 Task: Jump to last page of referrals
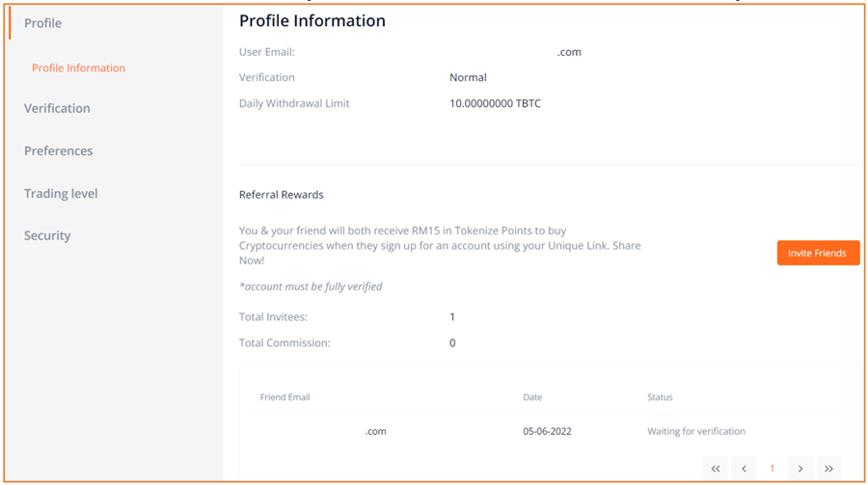click(828, 469)
